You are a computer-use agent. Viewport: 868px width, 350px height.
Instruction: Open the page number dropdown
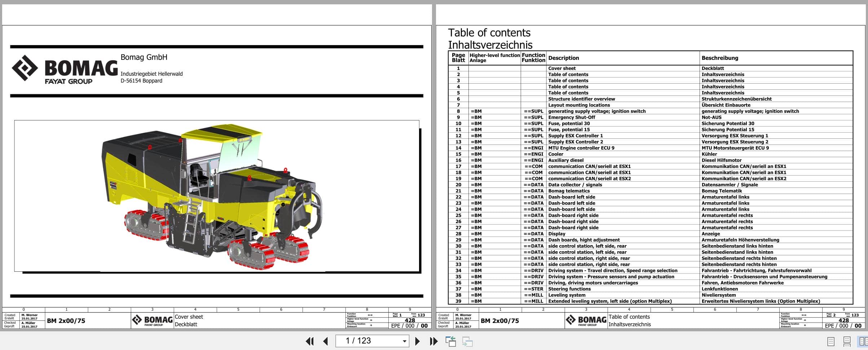point(403,341)
